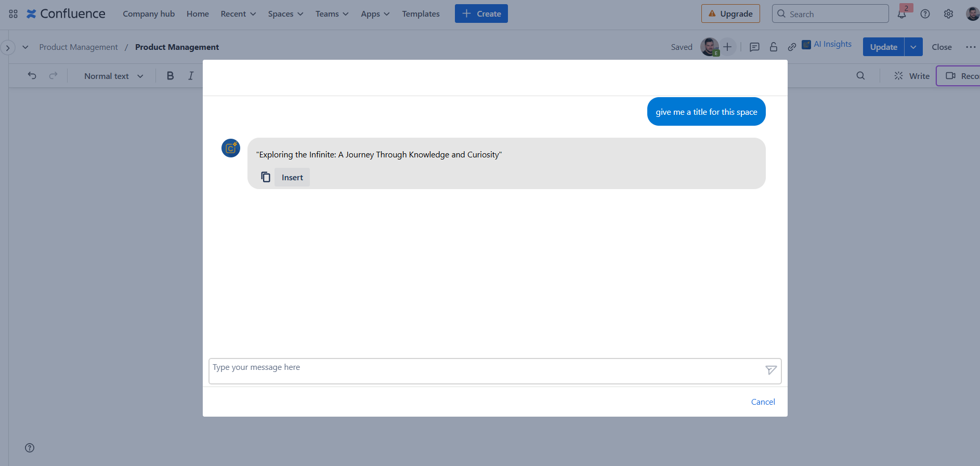Open the Templates menu item
The height and width of the screenshot is (466, 980).
421,14
